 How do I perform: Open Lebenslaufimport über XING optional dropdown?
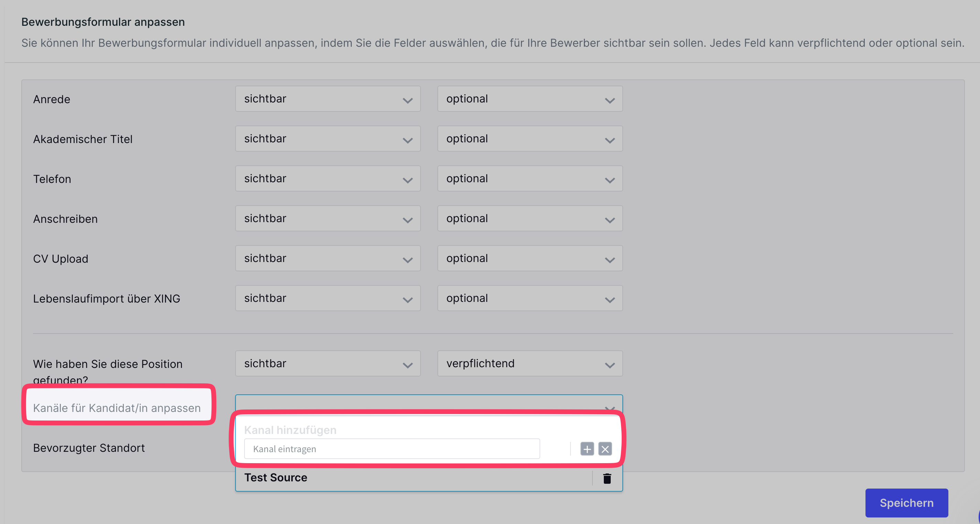[530, 298]
